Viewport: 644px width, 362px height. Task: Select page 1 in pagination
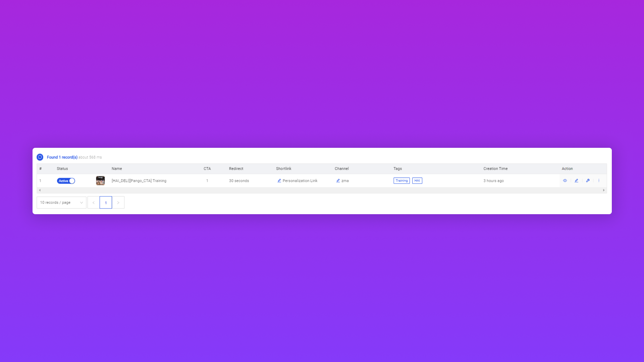click(x=106, y=202)
